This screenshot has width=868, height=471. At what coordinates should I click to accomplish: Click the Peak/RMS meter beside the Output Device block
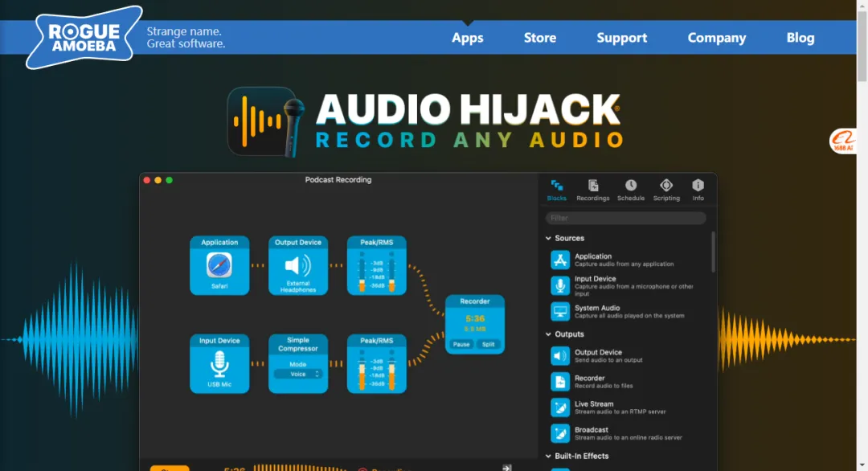click(x=376, y=266)
